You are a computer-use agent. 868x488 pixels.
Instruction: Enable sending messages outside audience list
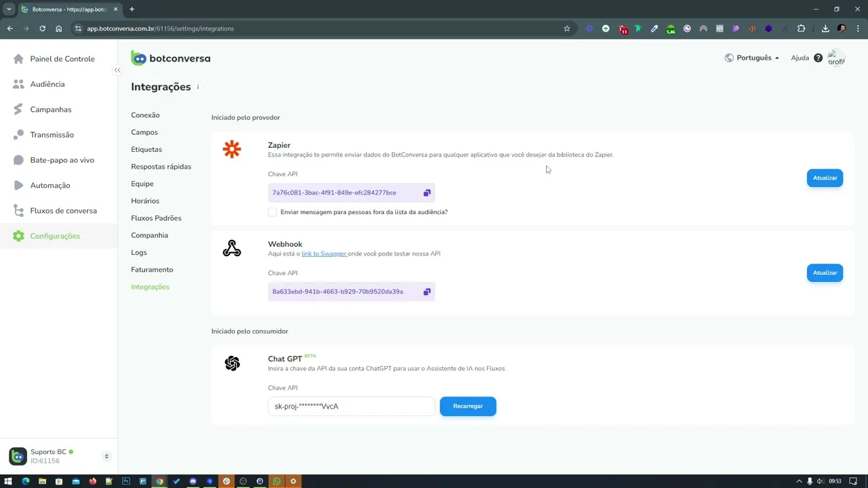tap(273, 212)
